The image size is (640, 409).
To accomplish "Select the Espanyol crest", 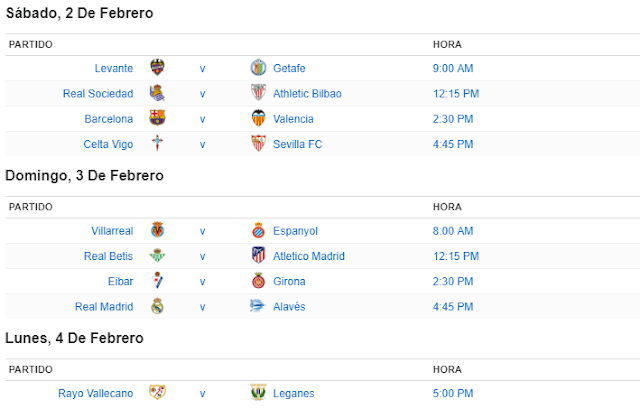I will click(x=258, y=230).
